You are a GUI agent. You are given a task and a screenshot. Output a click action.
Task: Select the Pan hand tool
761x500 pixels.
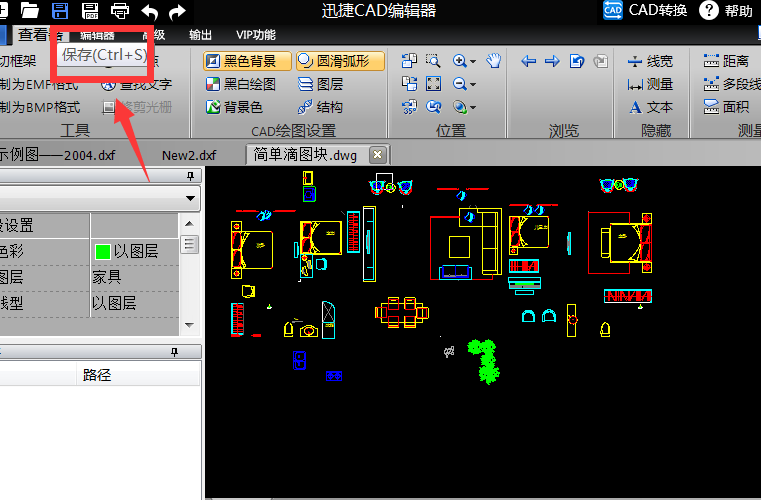coord(493,61)
